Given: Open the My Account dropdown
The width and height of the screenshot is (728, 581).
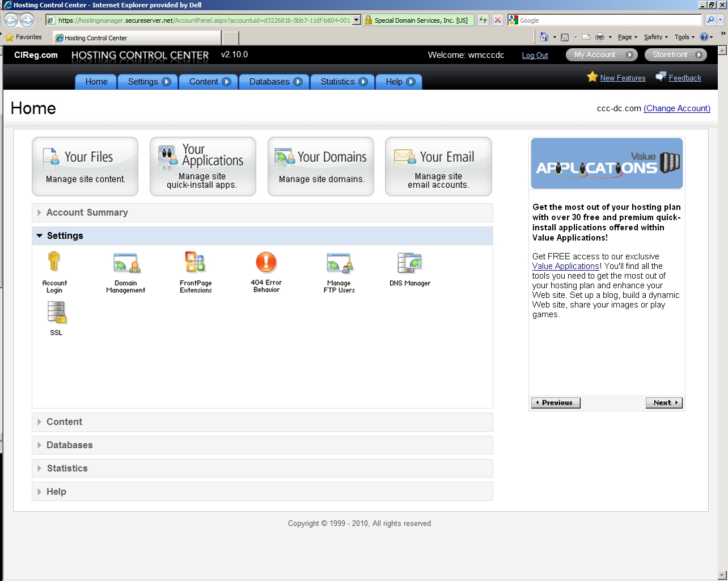Looking at the screenshot, I should (x=602, y=54).
